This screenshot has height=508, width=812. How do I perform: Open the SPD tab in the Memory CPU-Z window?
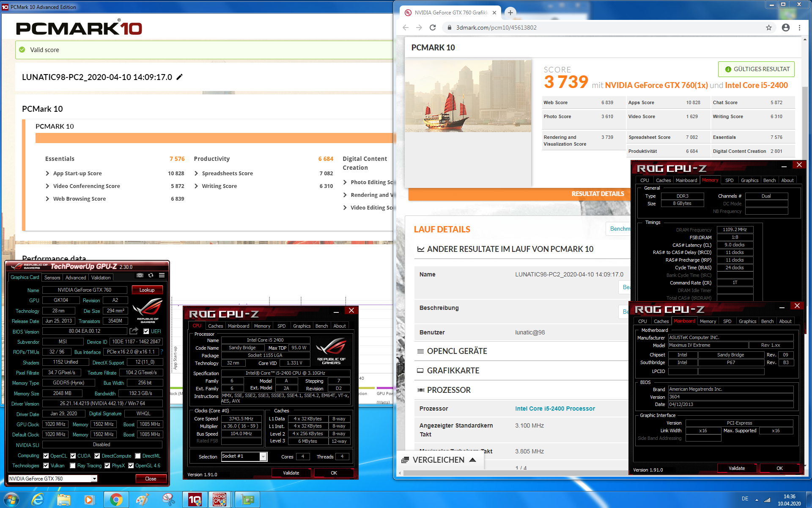pos(730,180)
